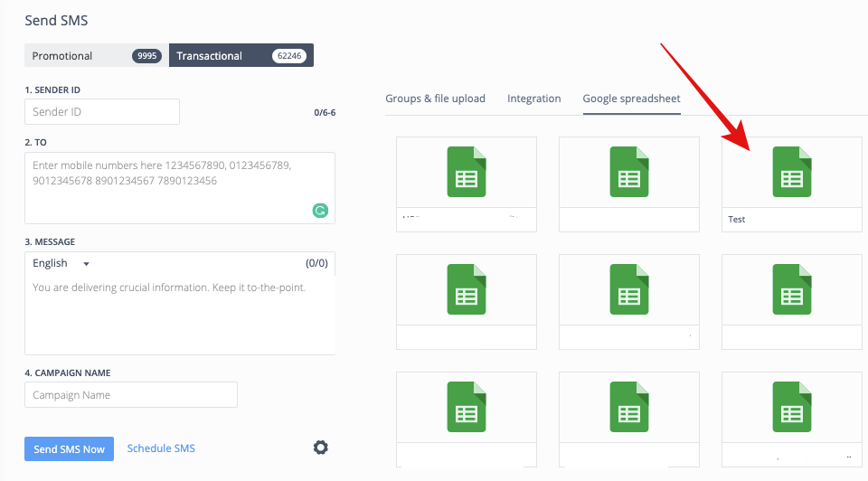Open the Google spreadsheet tab
The image size is (868, 481).
pos(631,99)
